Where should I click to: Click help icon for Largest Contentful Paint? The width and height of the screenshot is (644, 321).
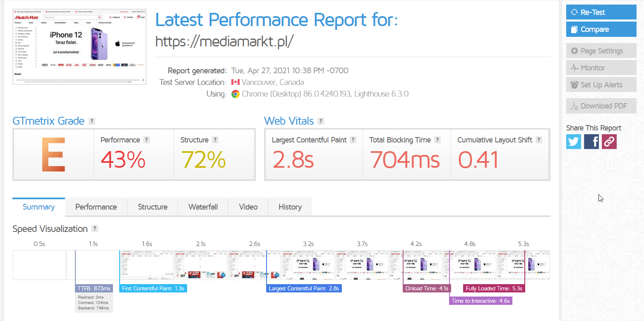[353, 140]
